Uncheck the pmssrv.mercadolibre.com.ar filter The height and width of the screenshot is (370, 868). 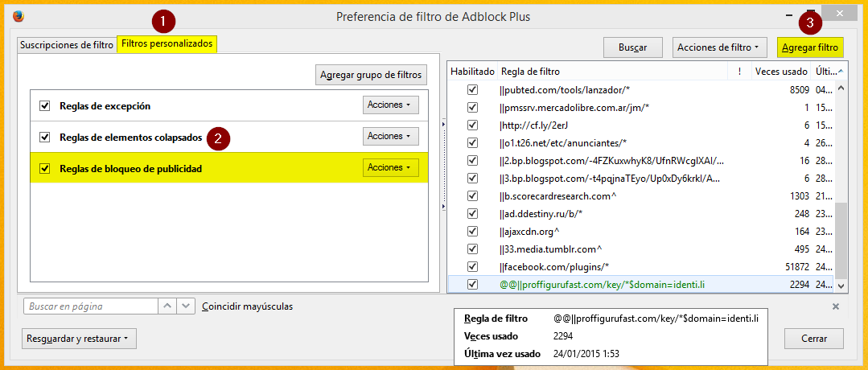(x=472, y=108)
